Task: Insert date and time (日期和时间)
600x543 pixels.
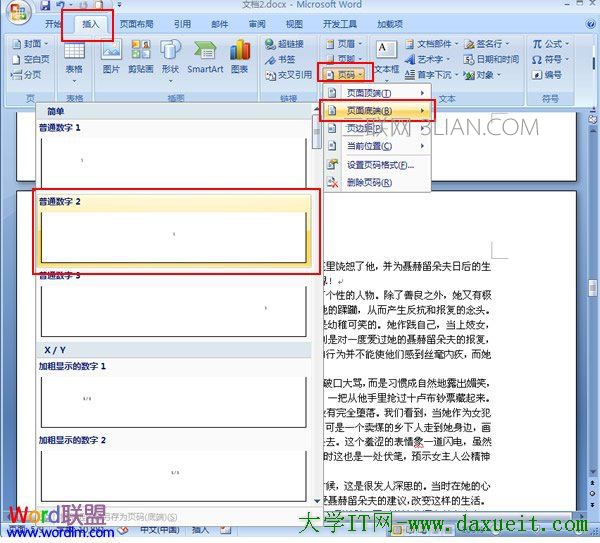Action: tap(491, 59)
